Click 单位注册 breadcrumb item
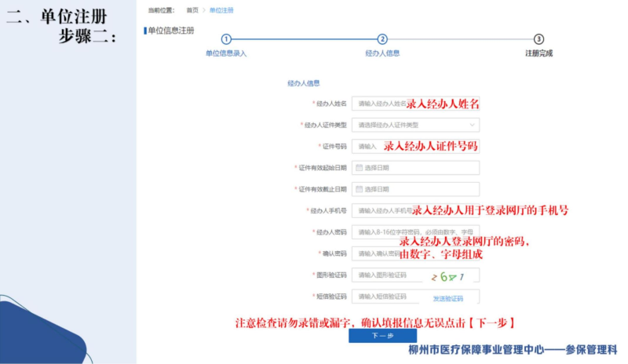This screenshot has height=364, width=628. 221,10
